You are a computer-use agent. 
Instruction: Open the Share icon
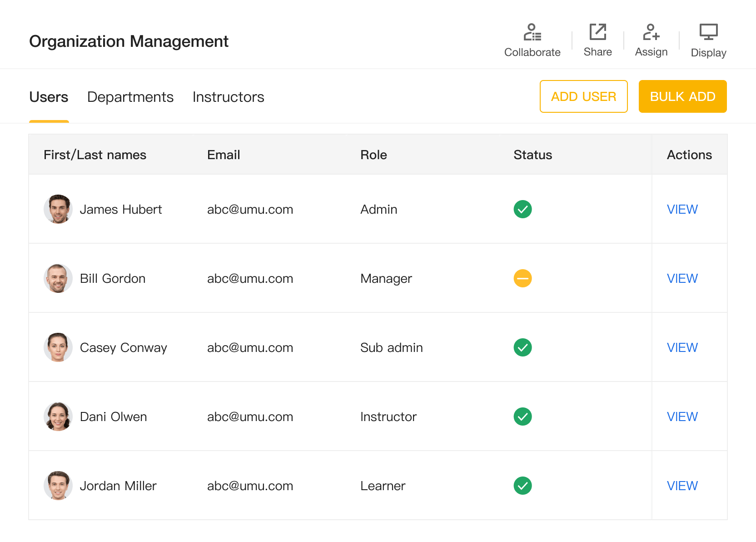tap(597, 32)
